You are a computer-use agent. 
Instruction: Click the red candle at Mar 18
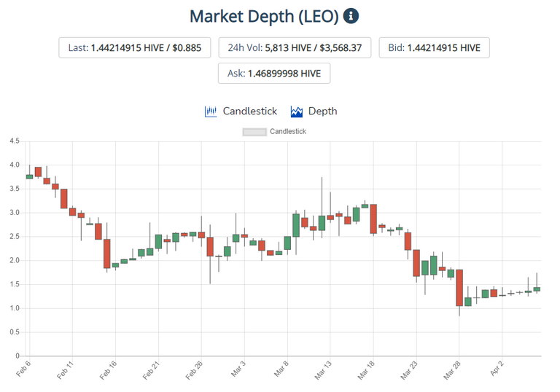coord(373,219)
